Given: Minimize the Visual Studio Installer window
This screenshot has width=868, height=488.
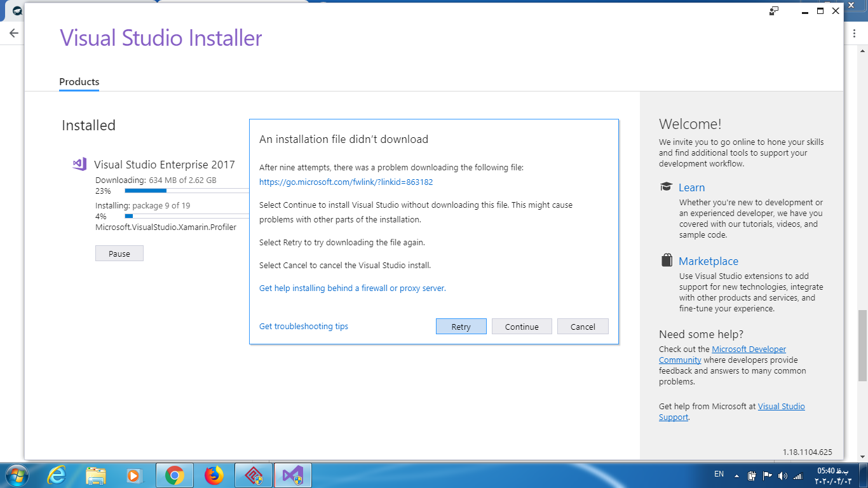Looking at the screenshot, I should click(805, 11).
